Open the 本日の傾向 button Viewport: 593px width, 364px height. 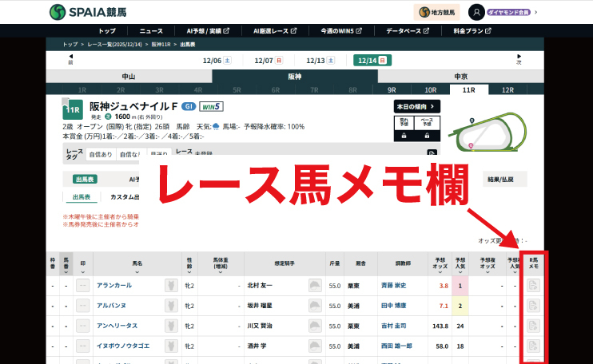click(418, 106)
